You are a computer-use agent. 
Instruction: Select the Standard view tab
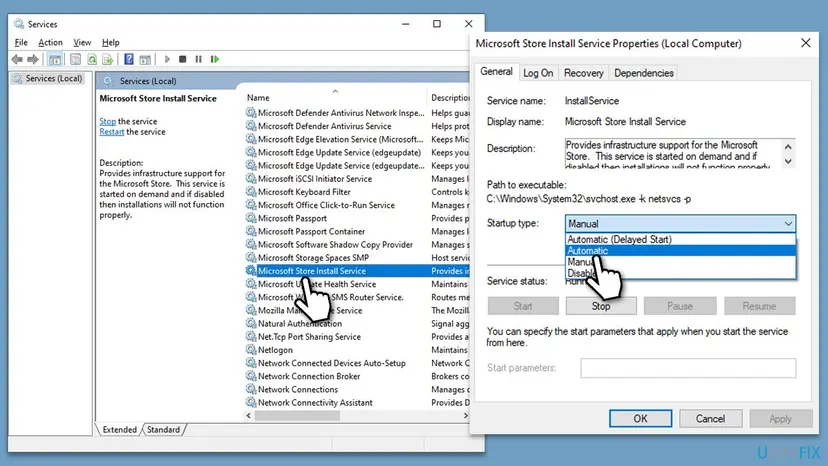(163, 430)
